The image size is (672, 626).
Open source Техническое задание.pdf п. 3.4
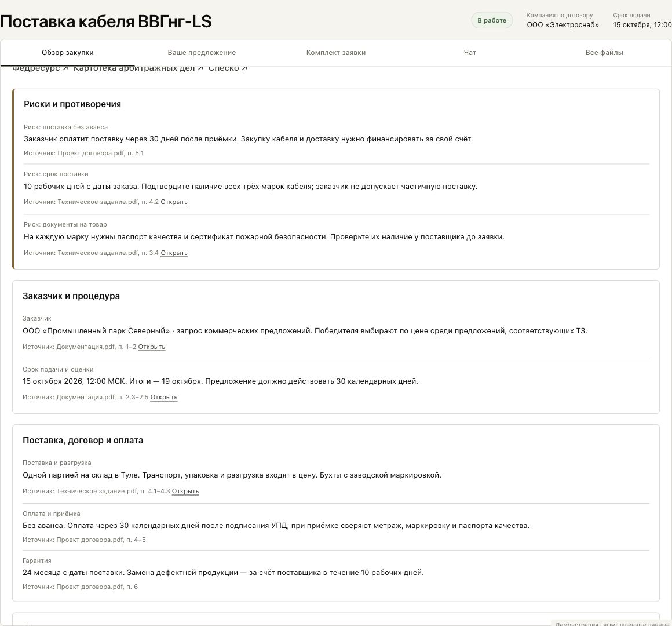(x=174, y=253)
